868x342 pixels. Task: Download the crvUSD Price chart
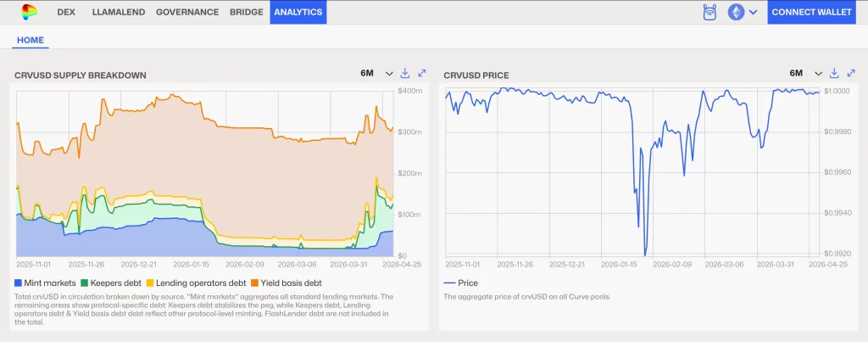pos(834,73)
